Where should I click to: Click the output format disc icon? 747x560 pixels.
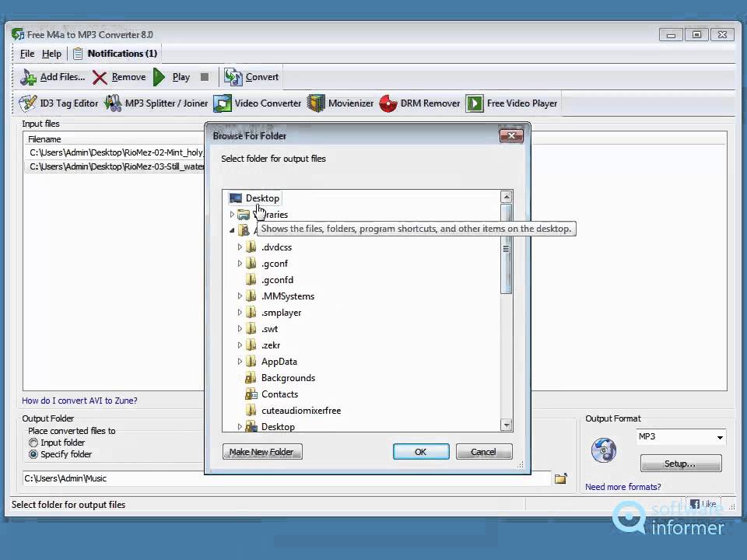tap(604, 450)
